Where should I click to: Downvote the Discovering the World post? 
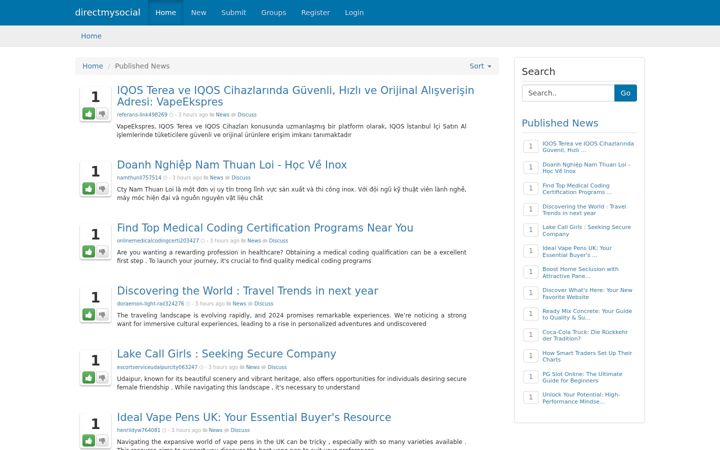[102, 315]
